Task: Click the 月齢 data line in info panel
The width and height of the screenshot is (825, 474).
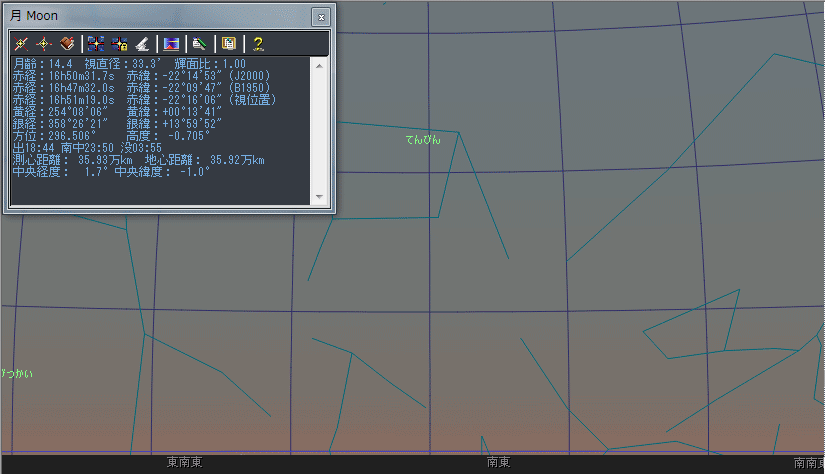Action: tap(130, 64)
